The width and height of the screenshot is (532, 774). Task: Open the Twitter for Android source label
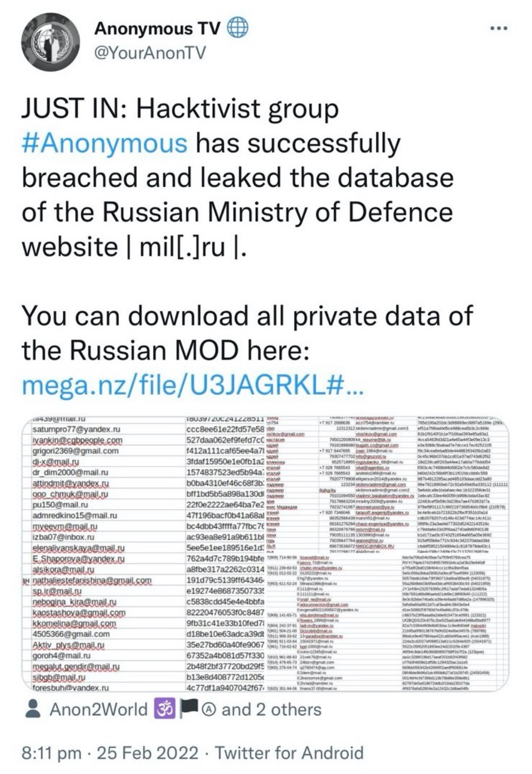point(289,753)
